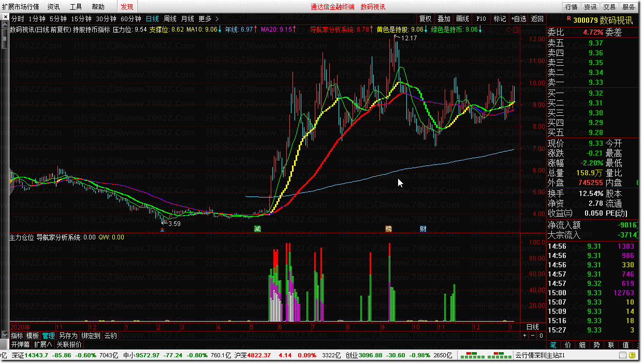
Task: Click the 另存为 save-as tab
Action: point(68,336)
